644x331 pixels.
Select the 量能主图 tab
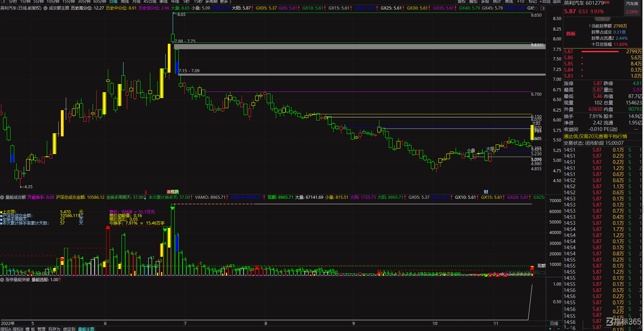coord(86,329)
